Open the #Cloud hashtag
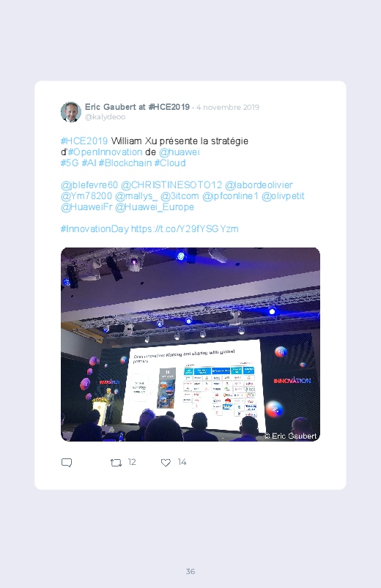The image size is (381, 588). [170, 163]
